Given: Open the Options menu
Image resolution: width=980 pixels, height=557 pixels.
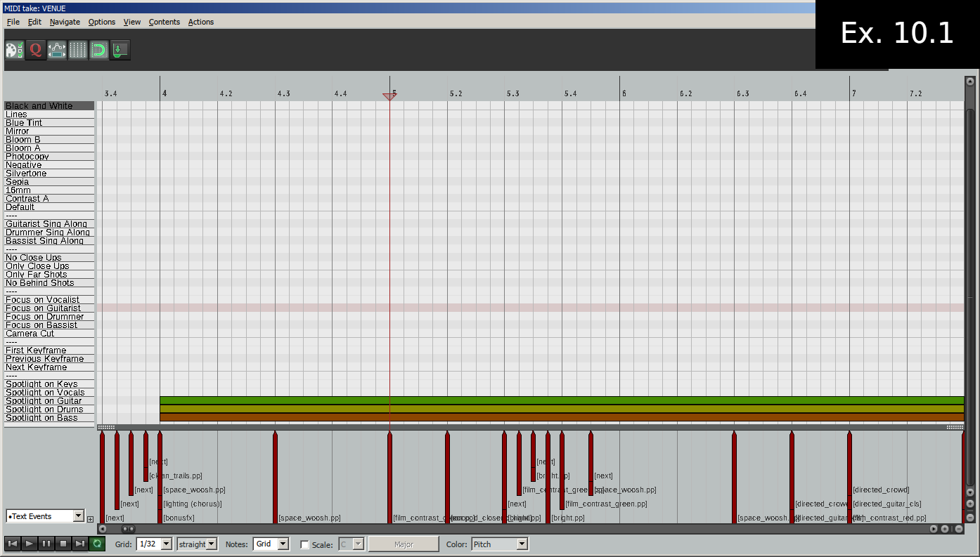Looking at the screenshot, I should coord(102,22).
